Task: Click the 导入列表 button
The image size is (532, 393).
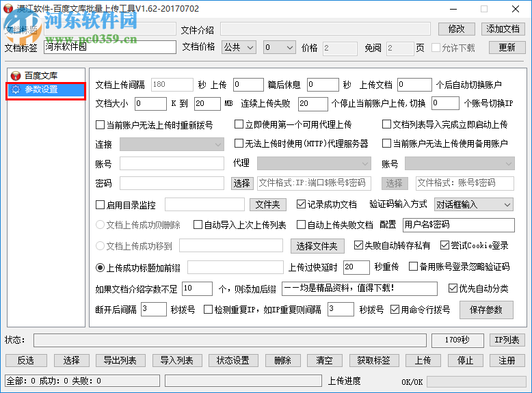Action: pyautogui.click(x=177, y=360)
